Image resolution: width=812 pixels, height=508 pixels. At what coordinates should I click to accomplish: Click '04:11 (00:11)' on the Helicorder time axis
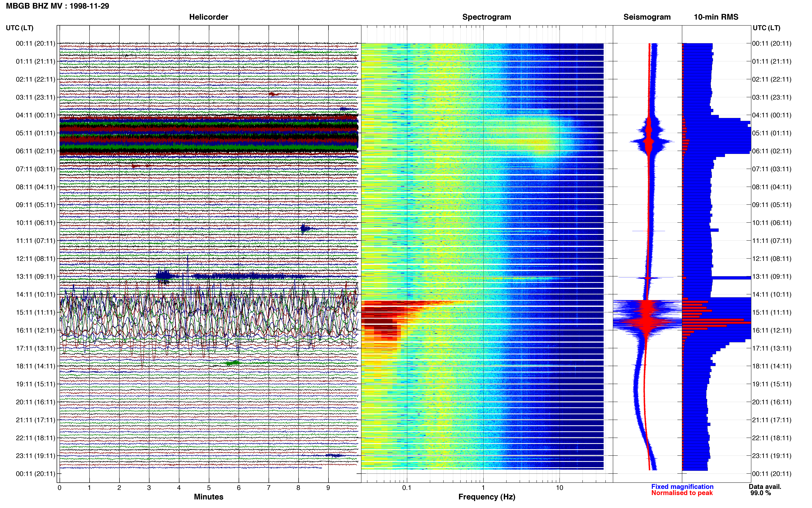point(36,115)
